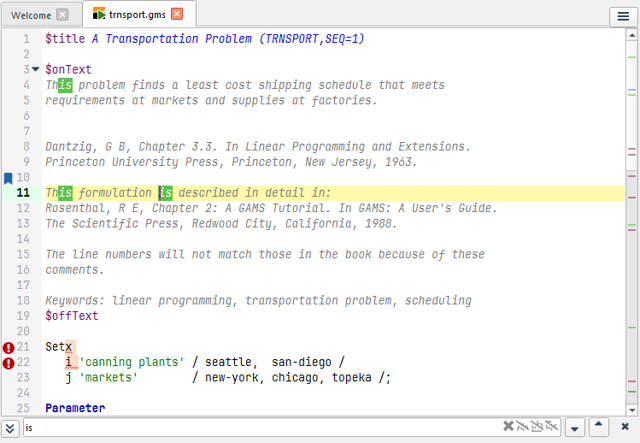Click 'Keywords:' on line 18
Viewport: 640px width, 443px height.
pos(75,301)
